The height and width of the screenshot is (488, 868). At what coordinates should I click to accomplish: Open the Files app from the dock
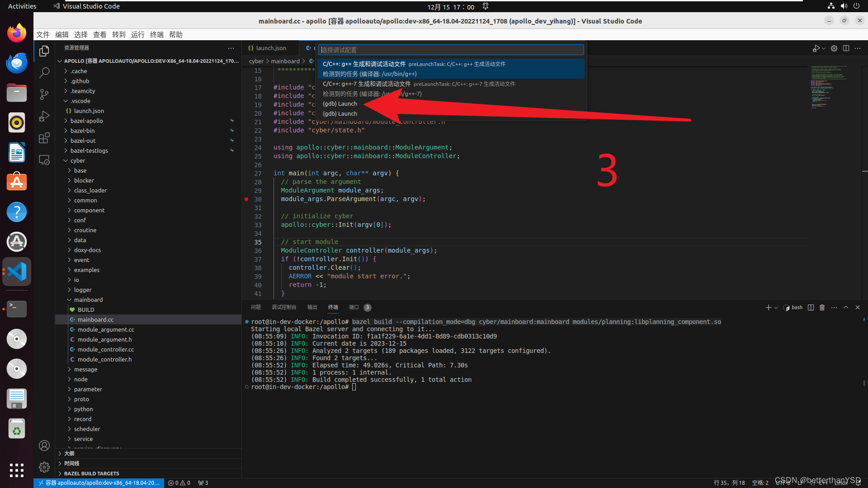(17, 93)
